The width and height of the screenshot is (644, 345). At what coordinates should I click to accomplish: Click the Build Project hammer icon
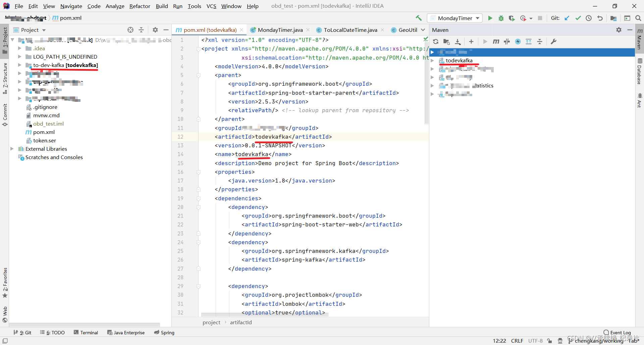(x=419, y=18)
